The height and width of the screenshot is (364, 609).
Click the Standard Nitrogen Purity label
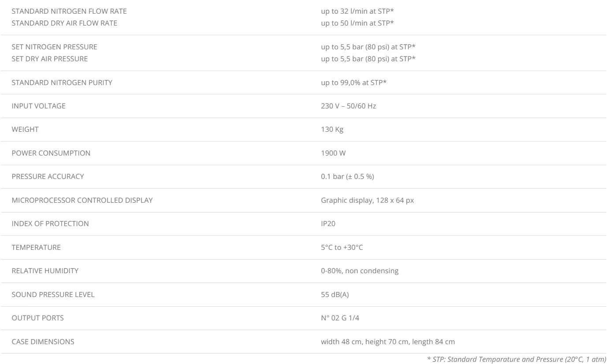point(62,82)
